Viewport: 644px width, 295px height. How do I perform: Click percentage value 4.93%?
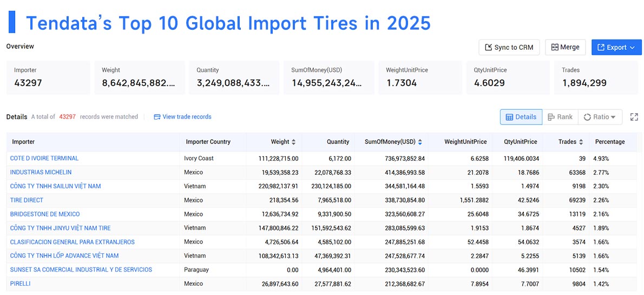coord(602,158)
